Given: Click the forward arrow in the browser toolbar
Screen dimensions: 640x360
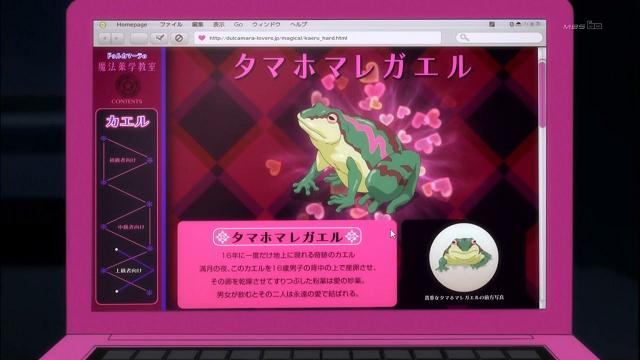Looking at the screenshot, I should pos(117,38).
